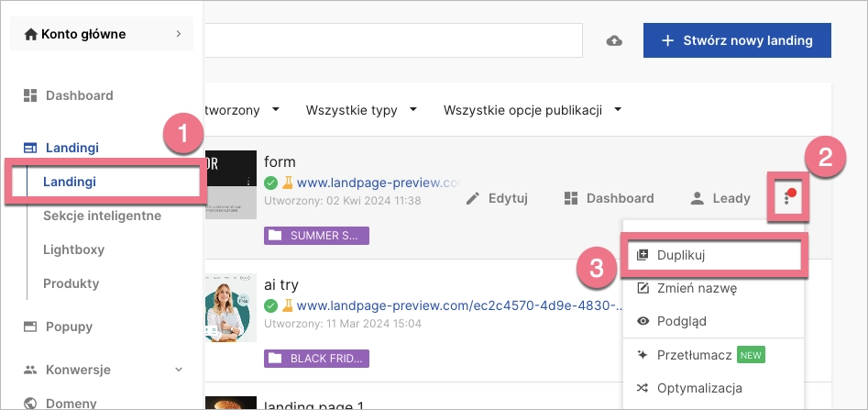Click Utworzony: 02 Kwi 2024 11:38 text

click(342, 200)
